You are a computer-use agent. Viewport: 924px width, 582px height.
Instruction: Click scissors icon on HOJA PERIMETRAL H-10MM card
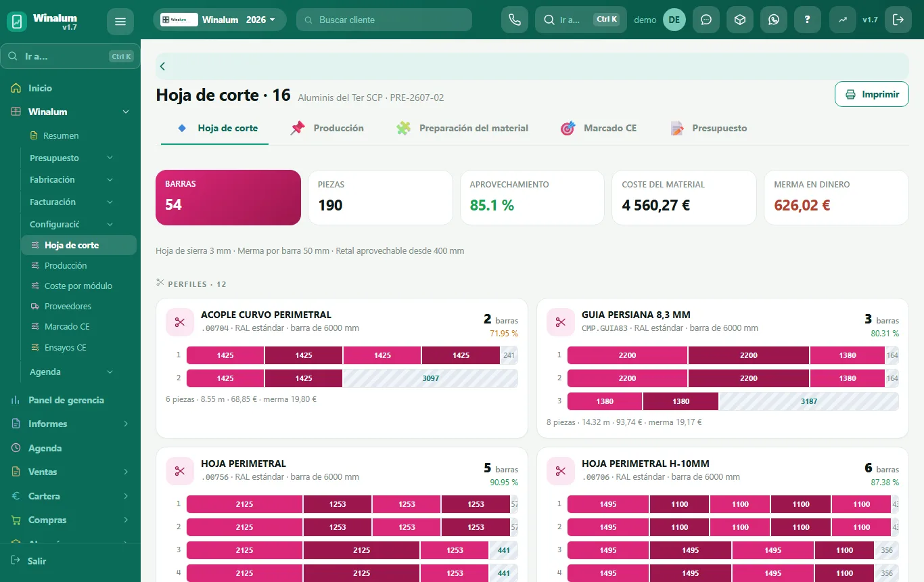point(561,471)
